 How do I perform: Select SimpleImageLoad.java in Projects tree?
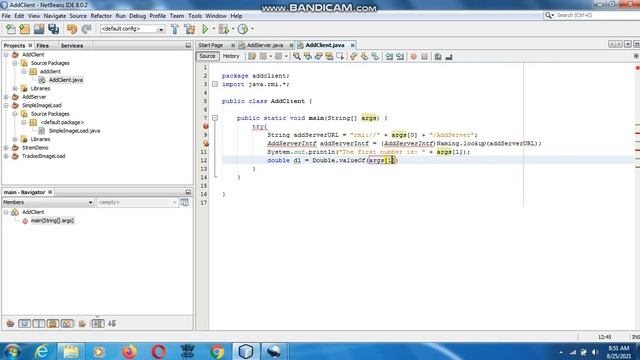pos(74,131)
